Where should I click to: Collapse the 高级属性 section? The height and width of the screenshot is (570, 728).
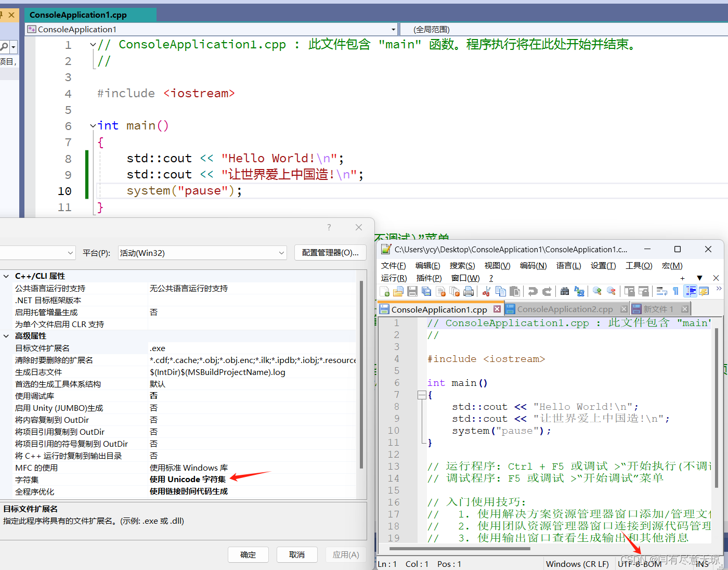tap(7, 335)
